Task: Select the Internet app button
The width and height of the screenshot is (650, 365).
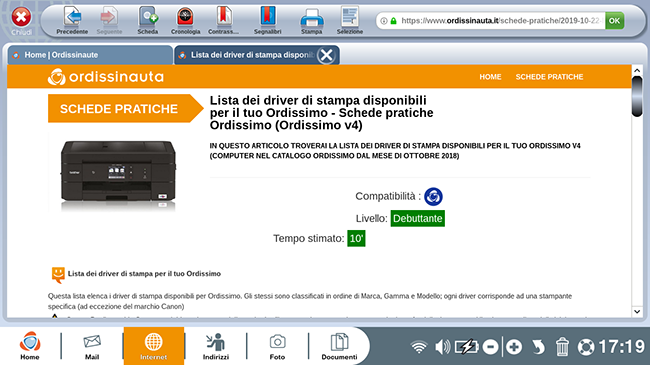Action: tap(154, 346)
